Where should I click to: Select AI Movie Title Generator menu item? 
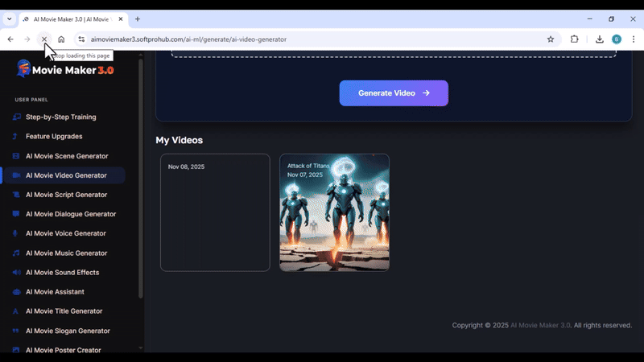[x=64, y=311]
